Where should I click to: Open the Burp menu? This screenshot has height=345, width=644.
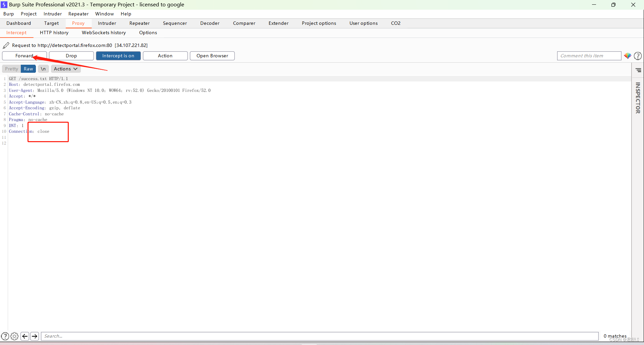tap(9, 14)
